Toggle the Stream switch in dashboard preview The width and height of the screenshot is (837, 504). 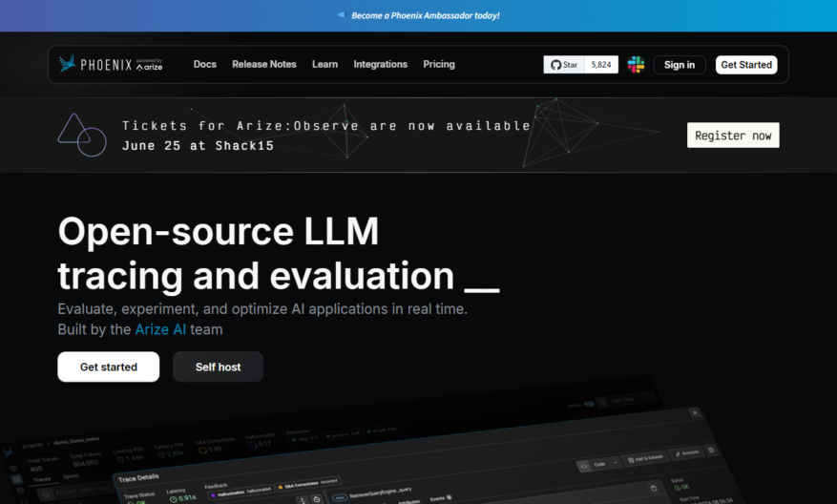[x=589, y=404]
